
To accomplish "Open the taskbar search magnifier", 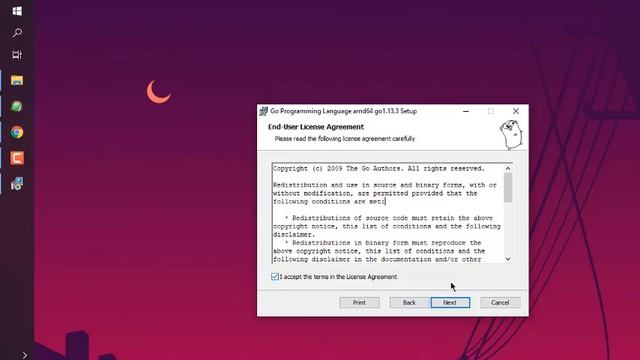I will point(17,33).
